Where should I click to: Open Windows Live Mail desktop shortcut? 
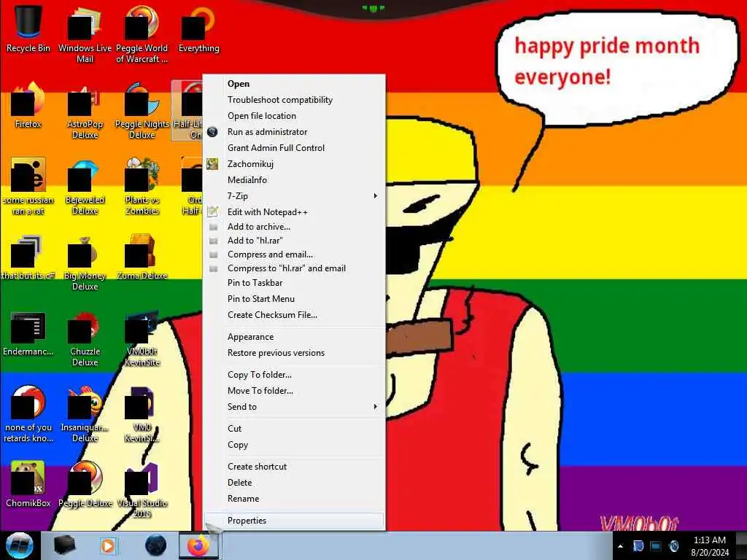tap(85, 34)
